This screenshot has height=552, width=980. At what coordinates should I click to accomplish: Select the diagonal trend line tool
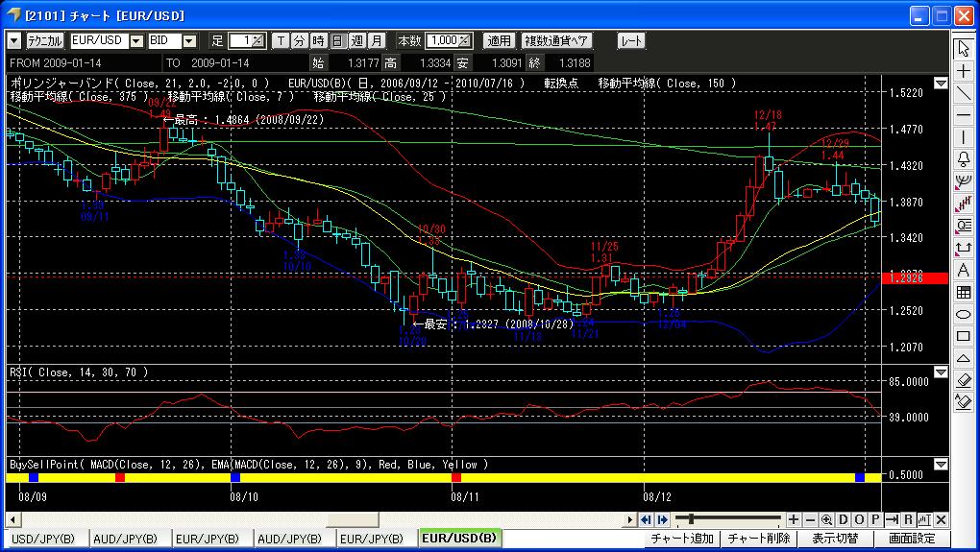pos(963,93)
